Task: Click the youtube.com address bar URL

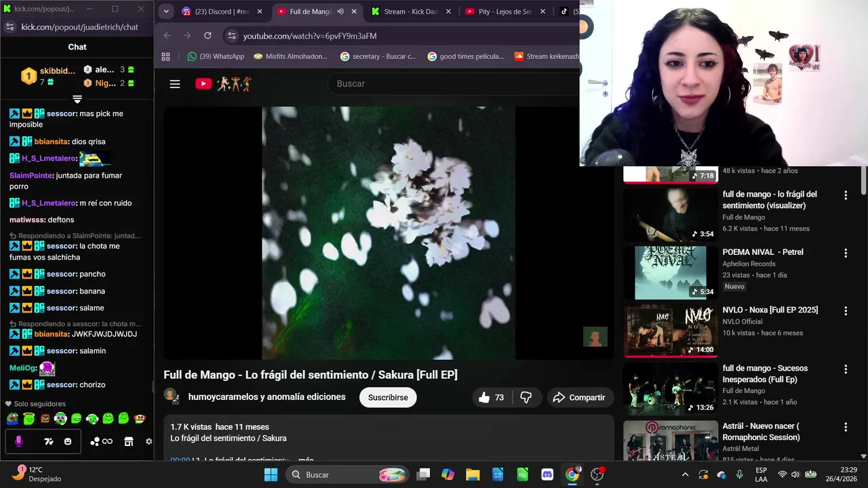Action: point(310,36)
